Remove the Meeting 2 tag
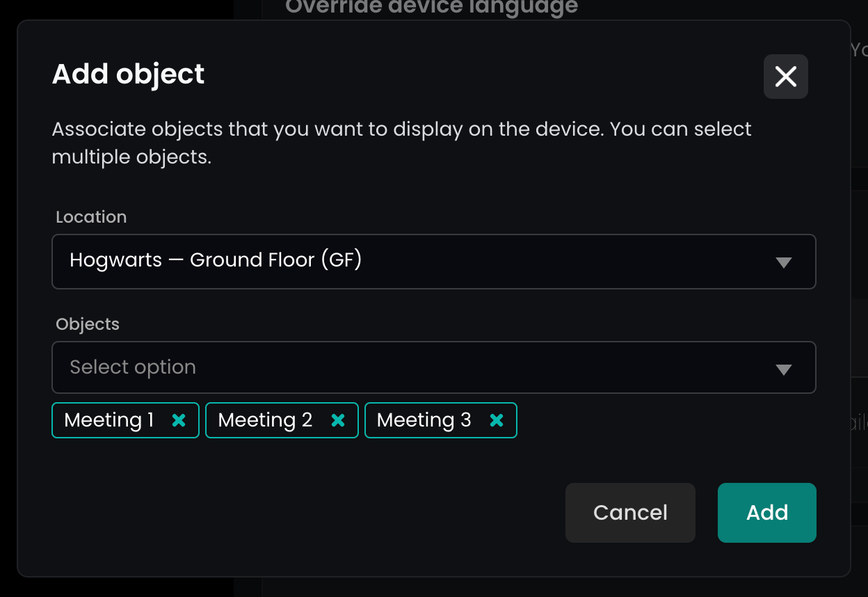 tap(338, 420)
